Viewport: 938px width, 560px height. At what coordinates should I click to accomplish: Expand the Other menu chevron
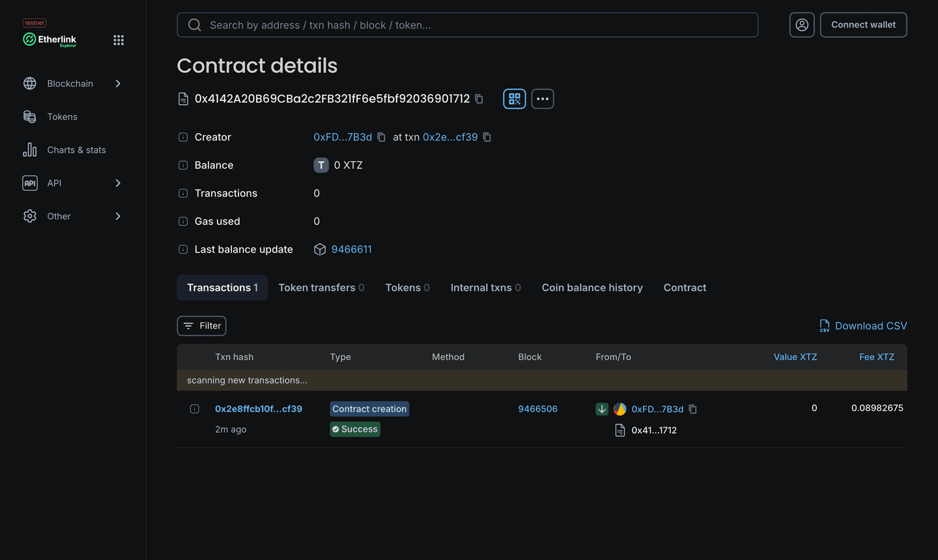tap(118, 216)
